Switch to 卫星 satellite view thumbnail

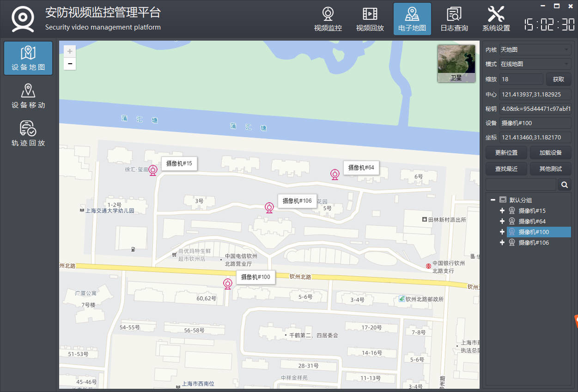(456, 64)
